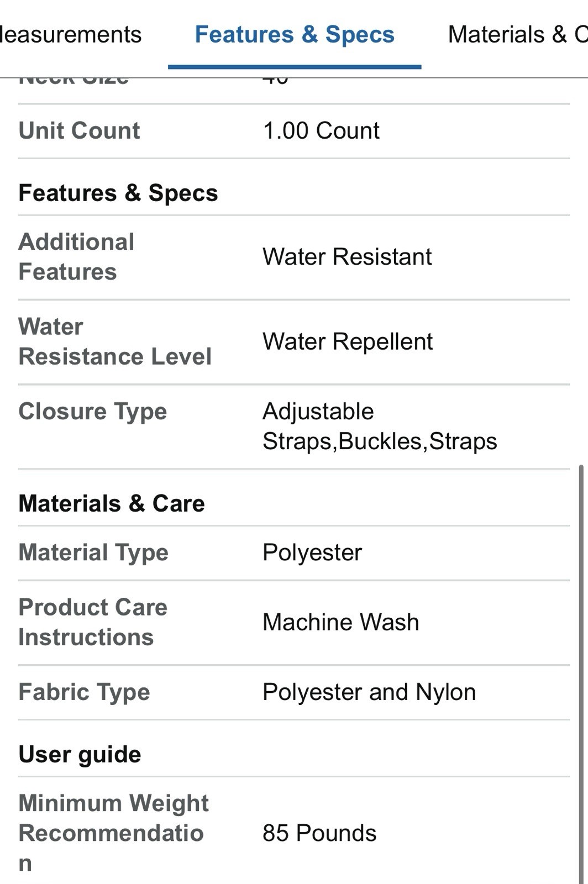Image resolution: width=588 pixels, height=884 pixels.
Task: Click the Adjustable Straps,Buckles,Straps value
Action: click(x=380, y=427)
